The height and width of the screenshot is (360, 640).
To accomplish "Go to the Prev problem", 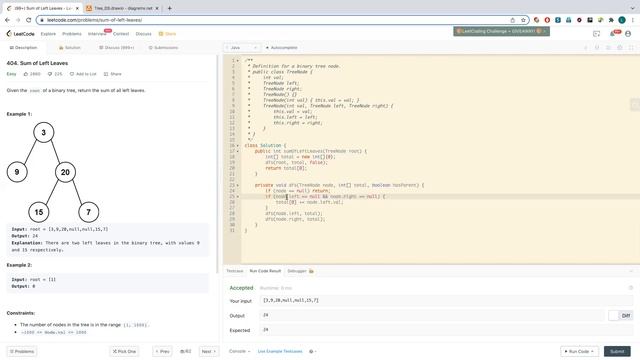I will click(162, 351).
